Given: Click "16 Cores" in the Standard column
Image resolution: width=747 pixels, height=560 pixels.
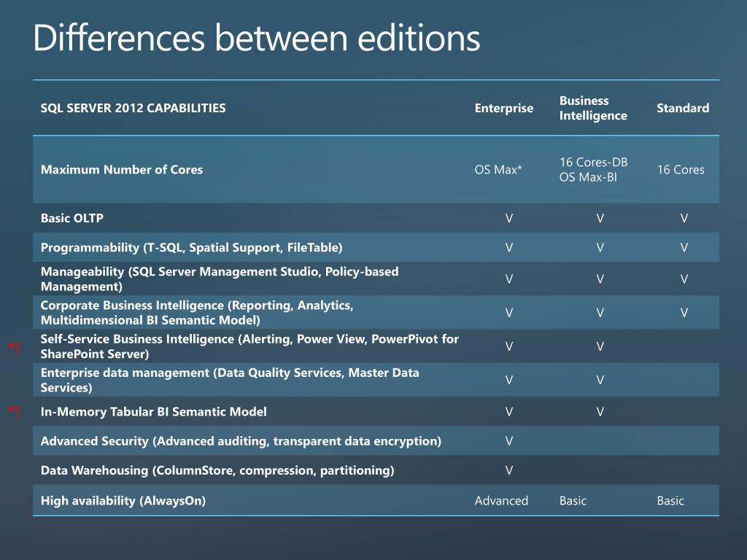Looking at the screenshot, I should coord(681,169).
